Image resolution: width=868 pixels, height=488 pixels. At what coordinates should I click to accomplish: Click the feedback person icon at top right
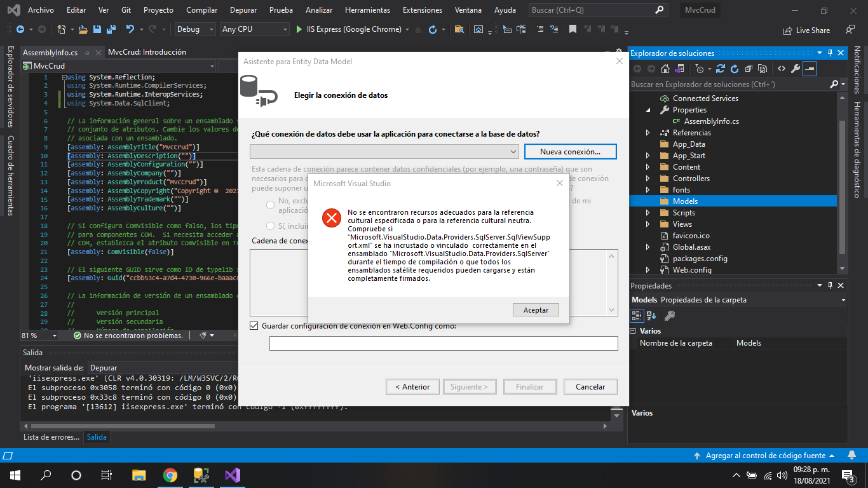850,29
